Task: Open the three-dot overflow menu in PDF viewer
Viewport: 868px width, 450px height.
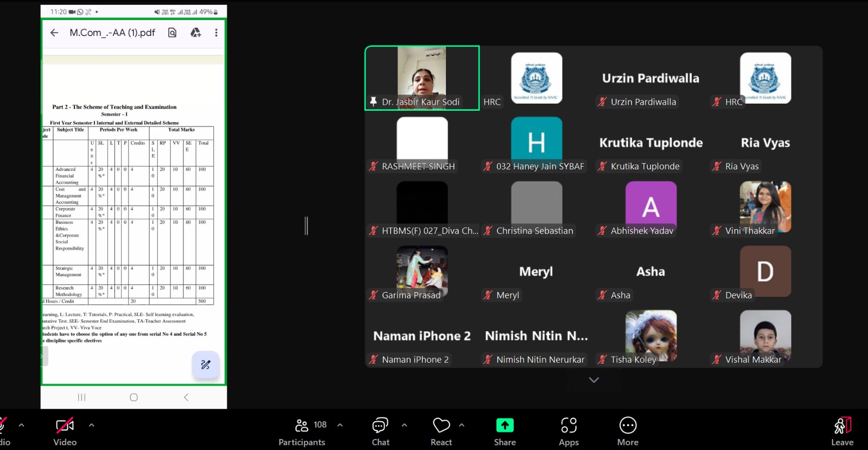Action: pos(216,33)
